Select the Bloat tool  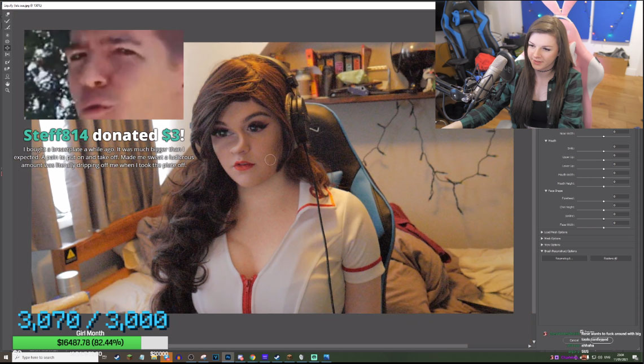[7, 48]
